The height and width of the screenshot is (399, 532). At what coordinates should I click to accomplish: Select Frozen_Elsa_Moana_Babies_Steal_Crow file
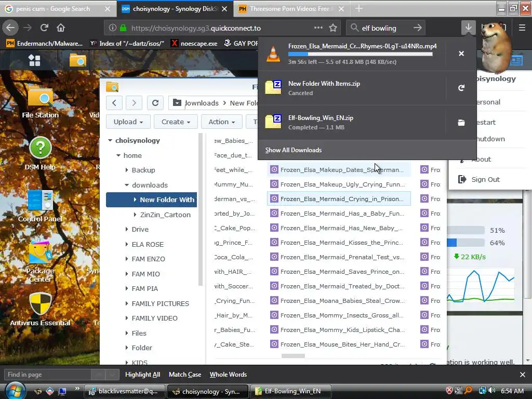coord(339,301)
